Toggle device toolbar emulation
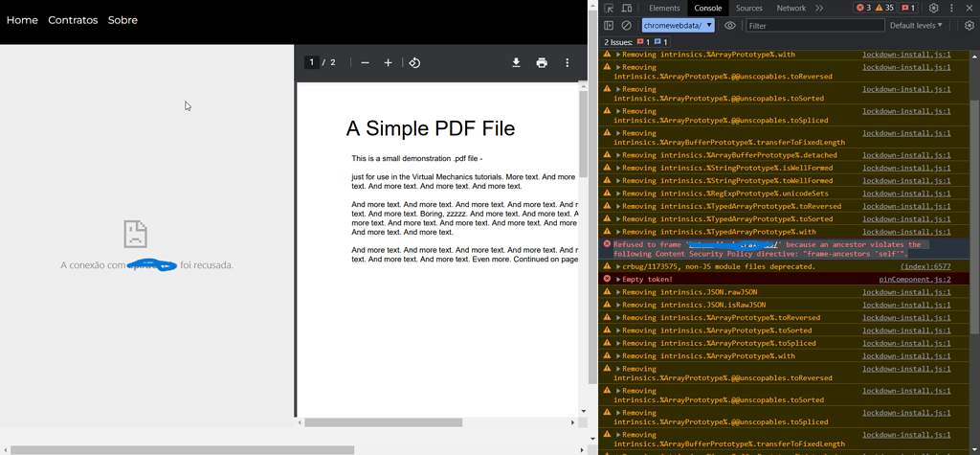The width and height of the screenshot is (980, 455). (x=627, y=8)
